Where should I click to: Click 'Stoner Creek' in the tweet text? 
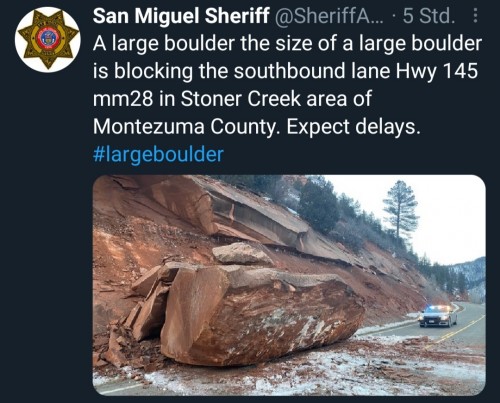click(241, 99)
